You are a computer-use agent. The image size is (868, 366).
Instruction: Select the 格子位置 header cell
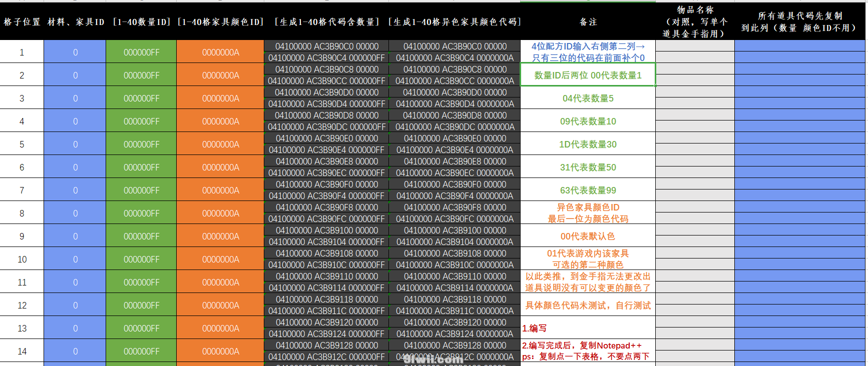pos(22,22)
